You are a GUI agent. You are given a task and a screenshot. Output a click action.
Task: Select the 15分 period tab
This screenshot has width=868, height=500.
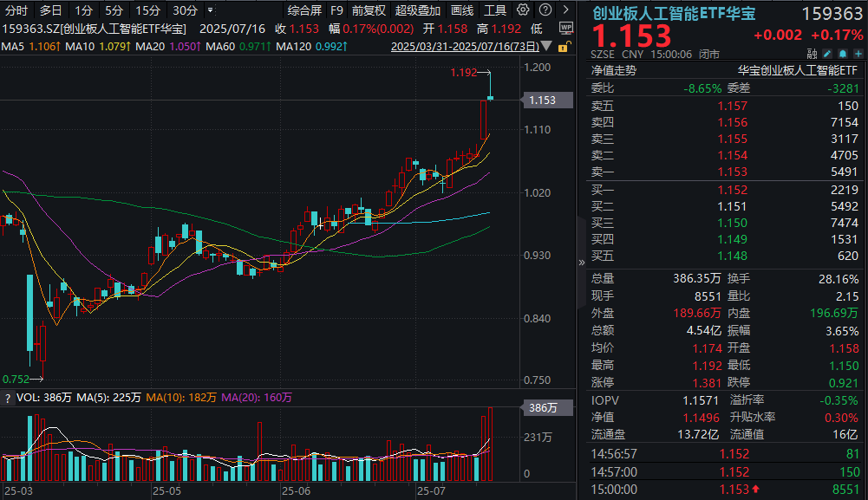147,10
